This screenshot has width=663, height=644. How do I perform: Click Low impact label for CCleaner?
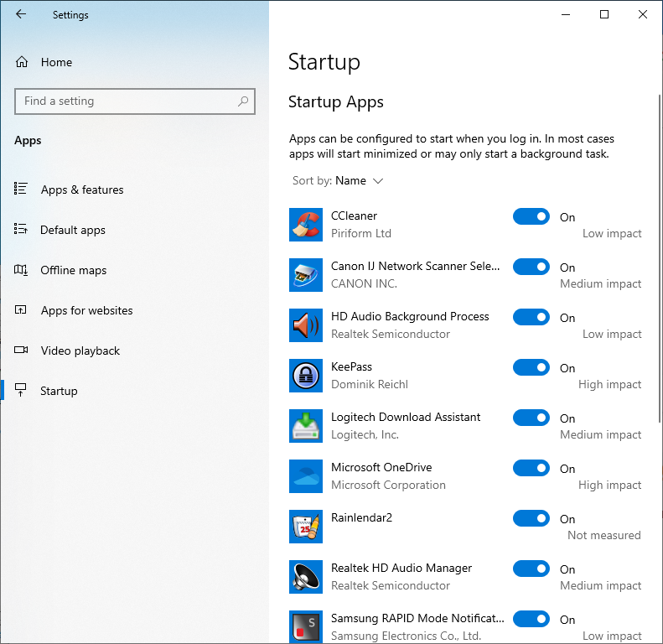coord(612,234)
